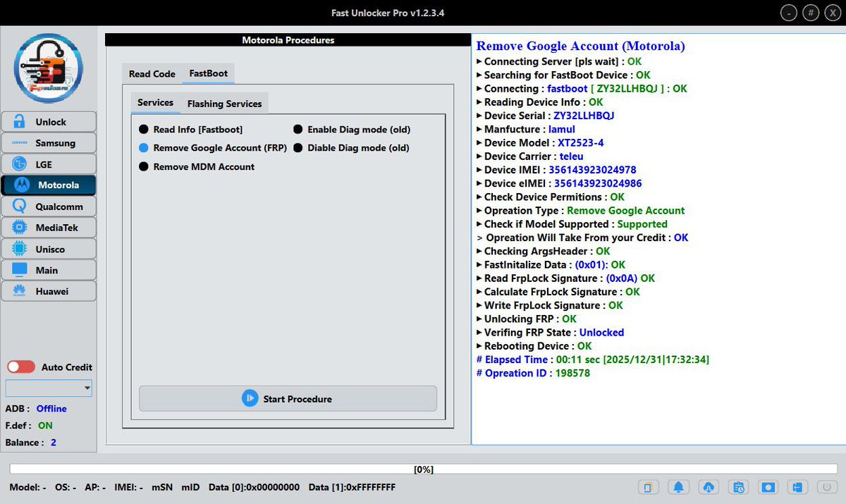The image size is (846, 504).
Task: Click the Device Serial ZY32LLHBQJ log line
Action: tap(546, 116)
